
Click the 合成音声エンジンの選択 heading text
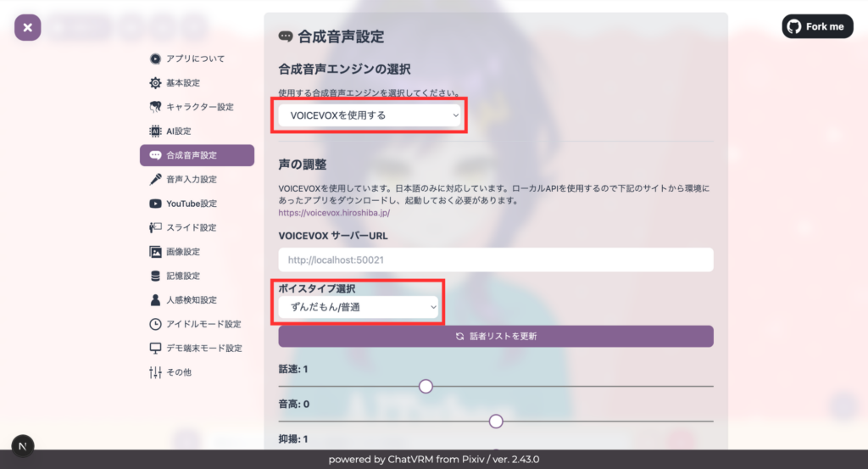344,70
